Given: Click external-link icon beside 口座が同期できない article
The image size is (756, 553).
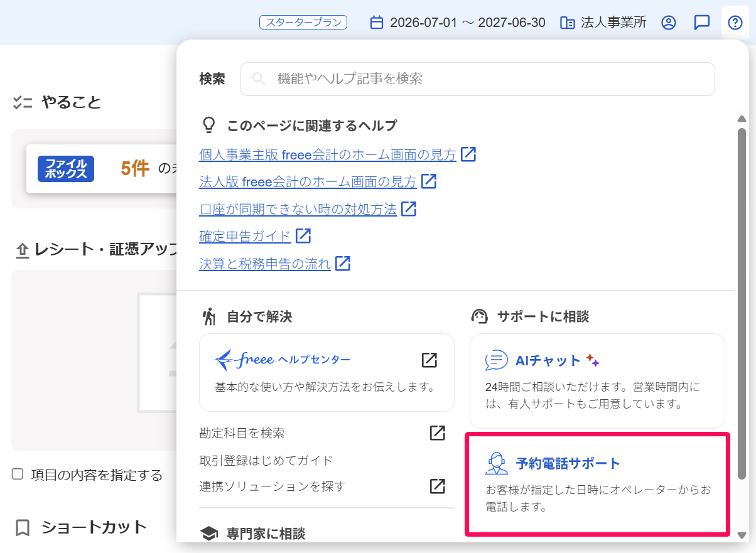Looking at the screenshot, I should click(409, 209).
